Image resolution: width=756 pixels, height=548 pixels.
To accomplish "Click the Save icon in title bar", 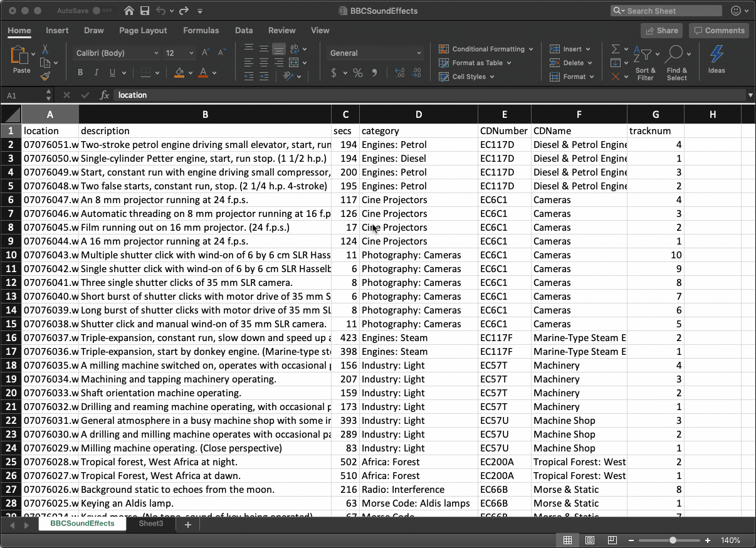I will pos(145,11).
